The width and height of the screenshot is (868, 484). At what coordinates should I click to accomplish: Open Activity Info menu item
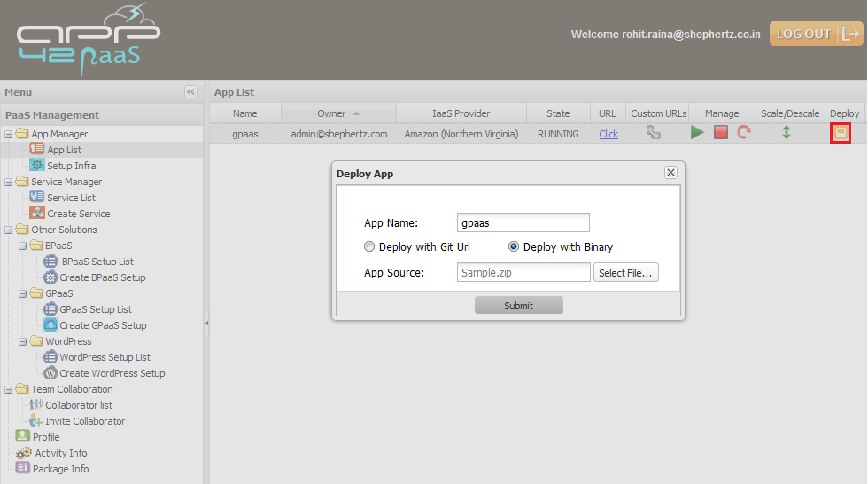pyautogui.click(x=60, y=453)
